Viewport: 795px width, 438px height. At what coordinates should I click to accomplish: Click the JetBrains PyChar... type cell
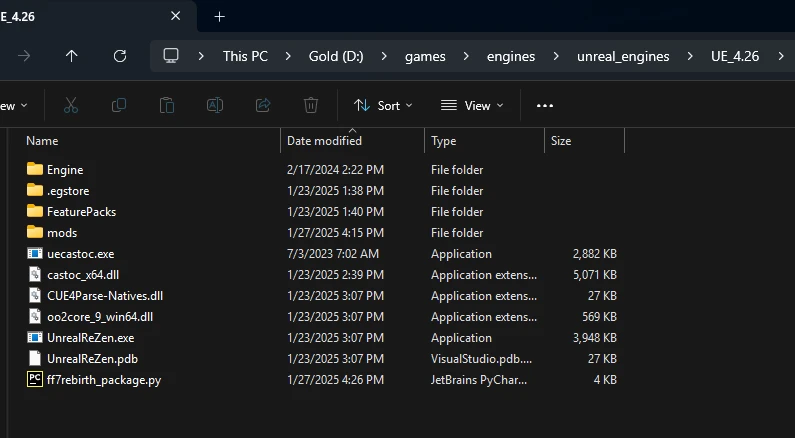(479, 380)
